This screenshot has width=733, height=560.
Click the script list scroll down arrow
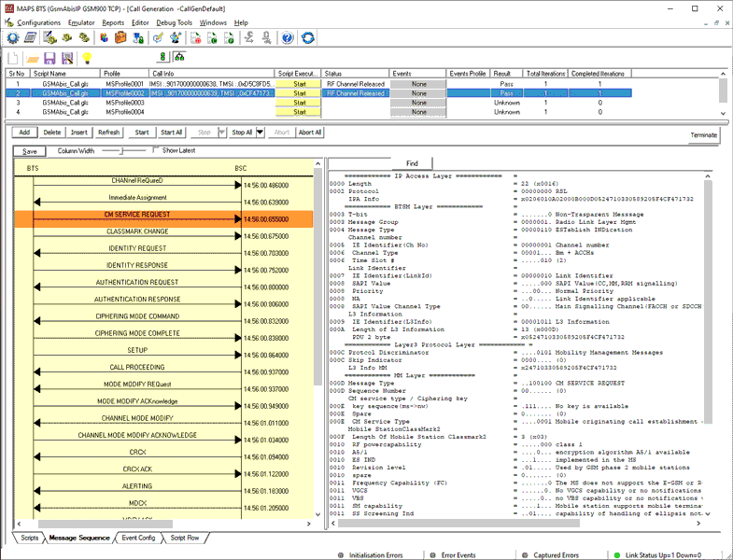point(723,113)
